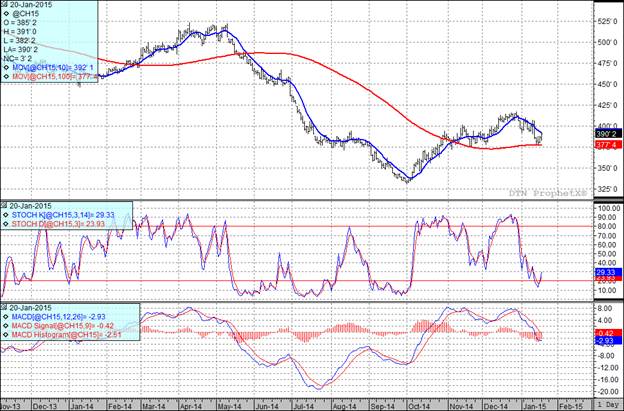
Task: Click the 350'0 price axis label
Action: (x=606, y=168)
